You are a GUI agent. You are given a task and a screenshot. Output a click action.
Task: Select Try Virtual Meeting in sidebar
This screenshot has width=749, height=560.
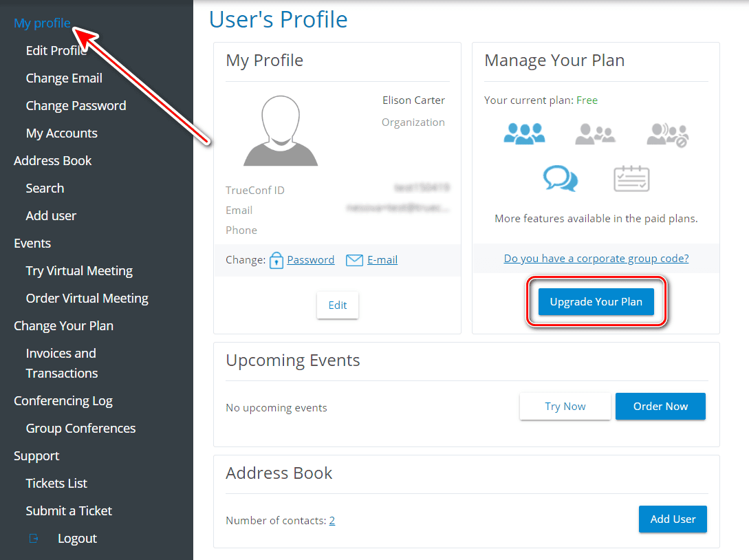[79, 271]
